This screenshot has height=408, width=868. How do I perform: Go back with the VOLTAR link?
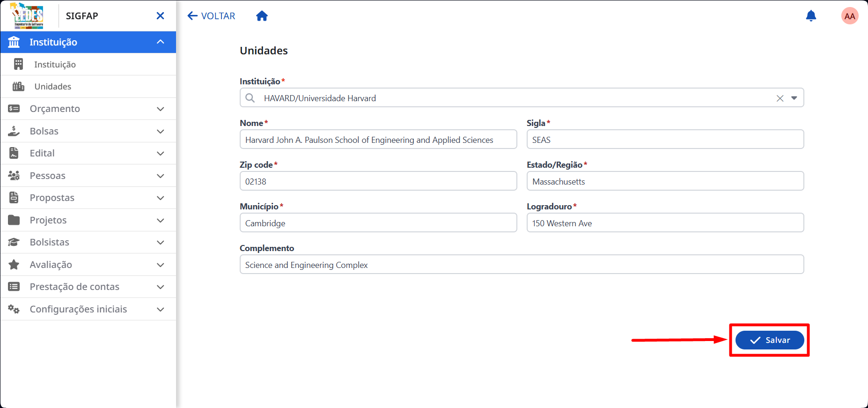click(x=211, y=16)
